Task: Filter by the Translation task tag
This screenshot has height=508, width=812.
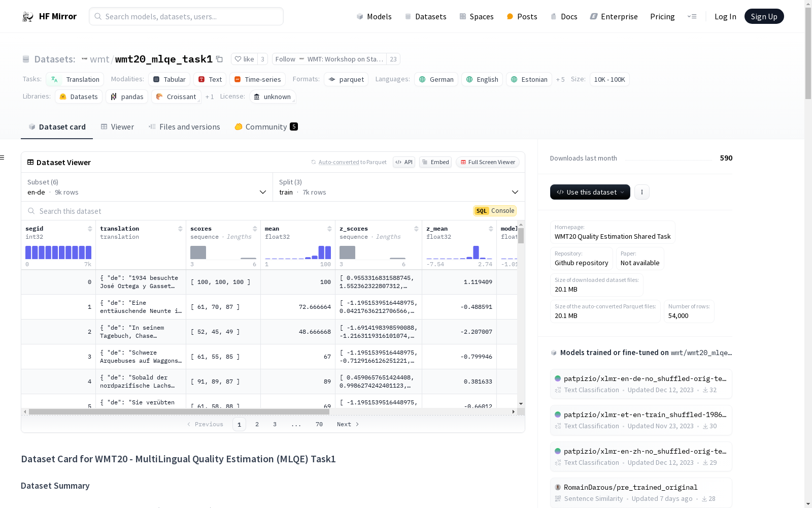Action: (75, 79)
